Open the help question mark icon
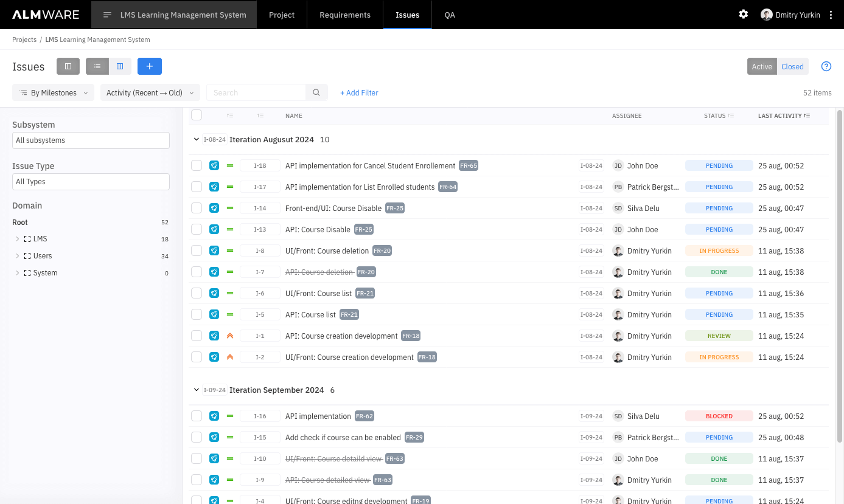844x504 pixels. (826, 66)
